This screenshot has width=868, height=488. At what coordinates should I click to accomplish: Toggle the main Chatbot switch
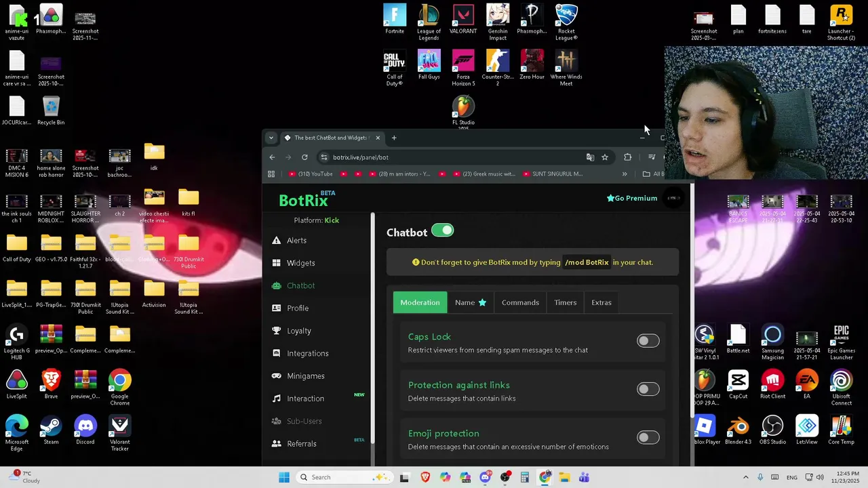click(x=443, y=230)
